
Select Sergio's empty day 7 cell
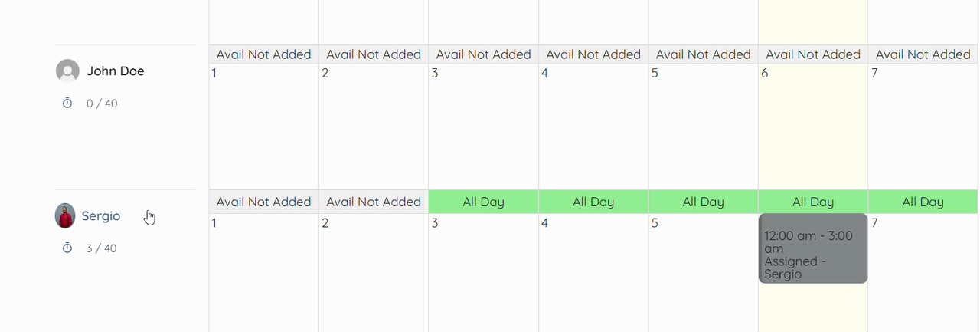coord(923,272)
